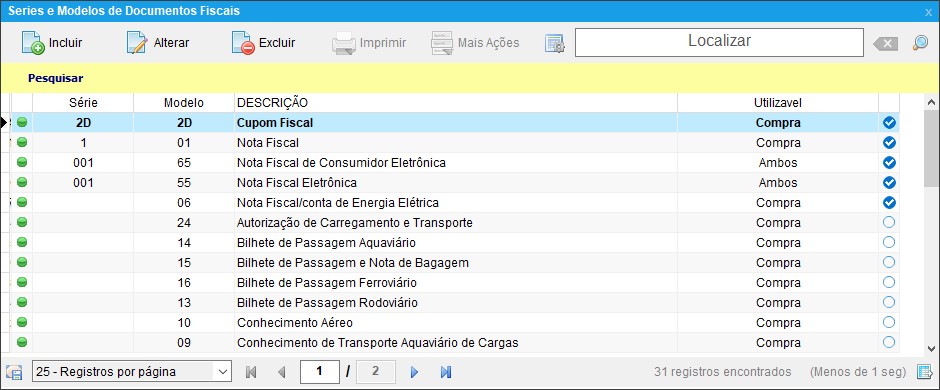940x390 pixels.
Task: Enable circle for Bilhete de Passagem Ferroviário
Action: coord(889,282)
